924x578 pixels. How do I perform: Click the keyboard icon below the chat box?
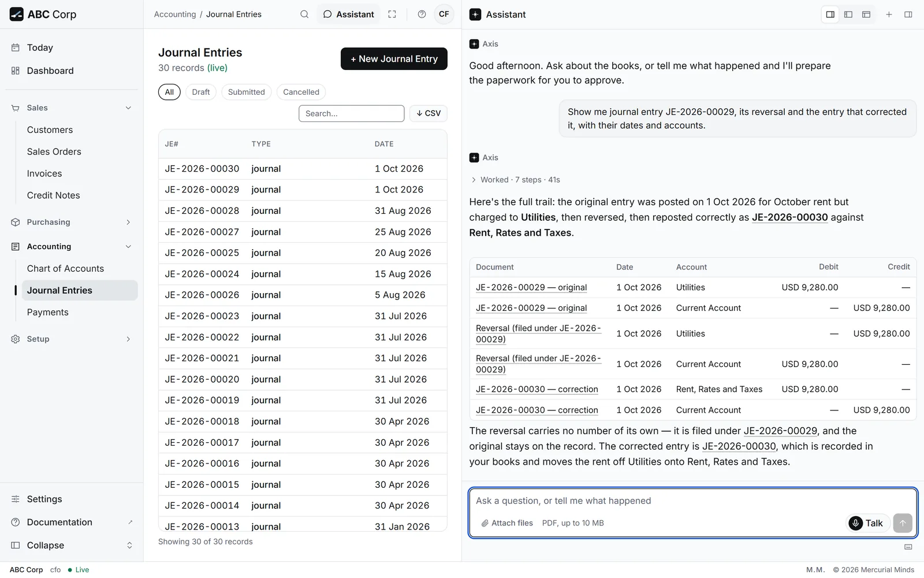[x=908, y=547]
